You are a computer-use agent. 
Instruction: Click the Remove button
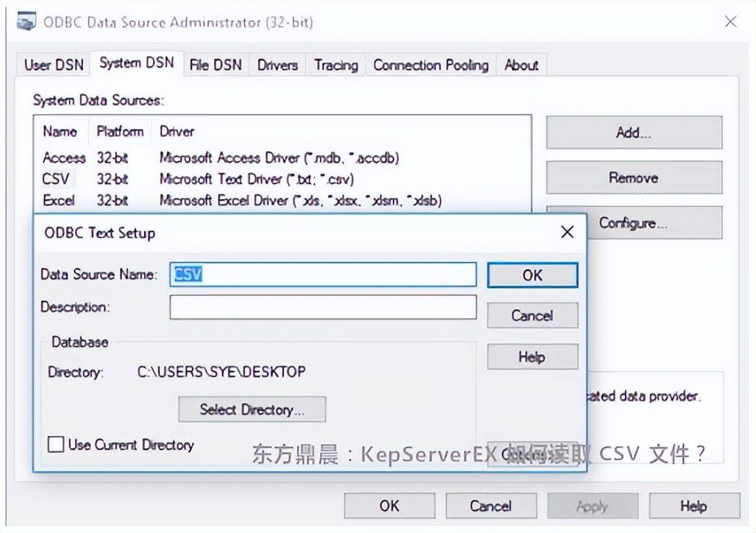[634, 178]
